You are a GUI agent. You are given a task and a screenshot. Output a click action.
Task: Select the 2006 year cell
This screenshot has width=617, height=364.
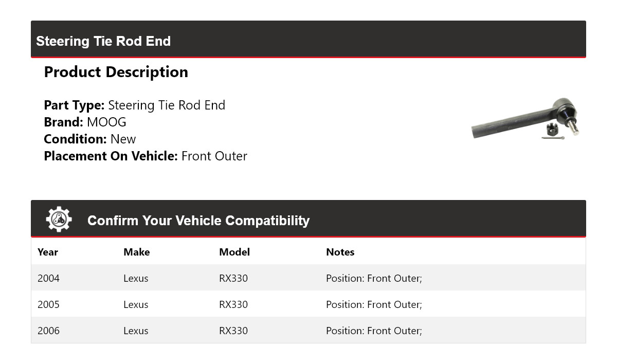48,331
